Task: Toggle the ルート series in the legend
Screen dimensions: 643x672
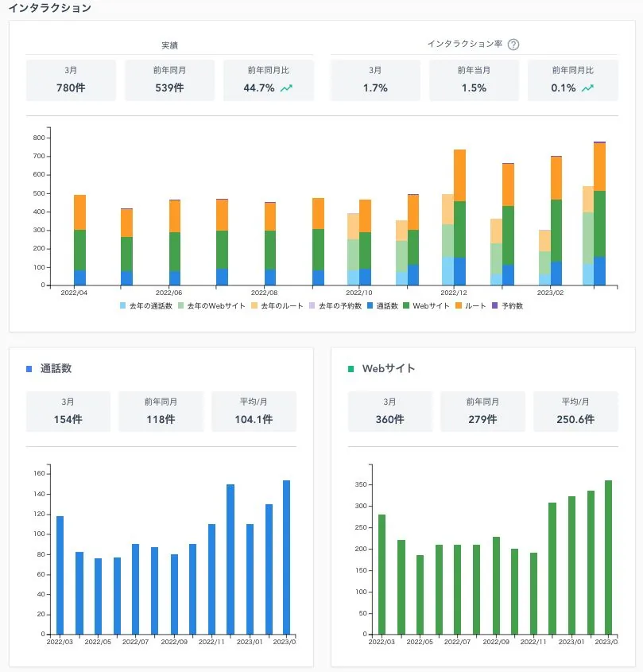Action: pyautogui.click(x=471, y=305)
